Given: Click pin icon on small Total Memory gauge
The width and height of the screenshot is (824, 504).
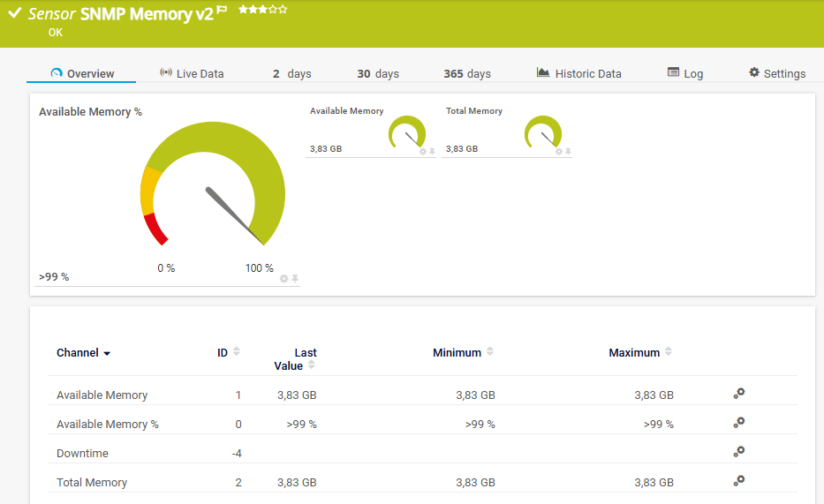Looking at the screenshot, I should click(x=568, y=152).
